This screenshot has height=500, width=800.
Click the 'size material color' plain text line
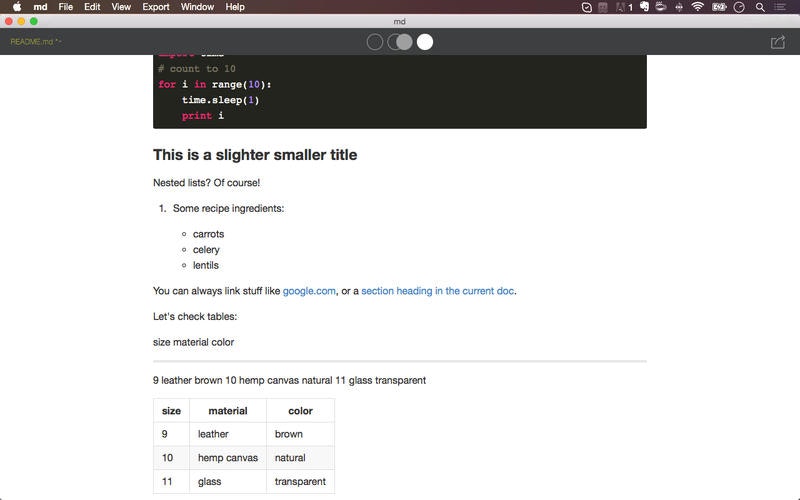pos(193,342)
